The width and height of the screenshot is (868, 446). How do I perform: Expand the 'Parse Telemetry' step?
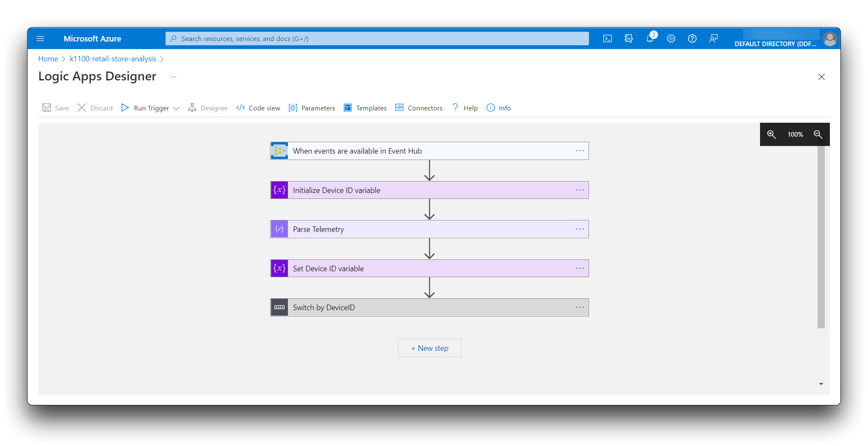(429, 229)
